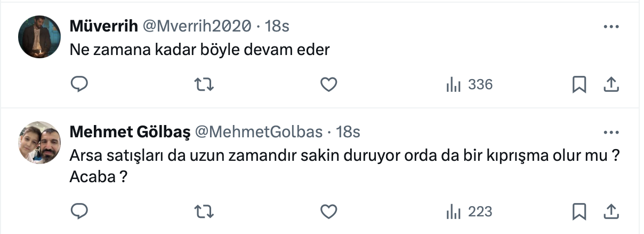644x234 pixels.
Task: Open more options for Müverrih's tweet
Action: click(610, 26)
